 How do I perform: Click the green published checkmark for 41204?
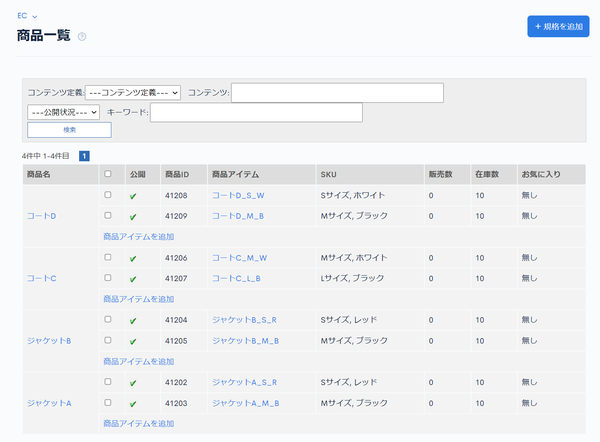coord(133,321)
